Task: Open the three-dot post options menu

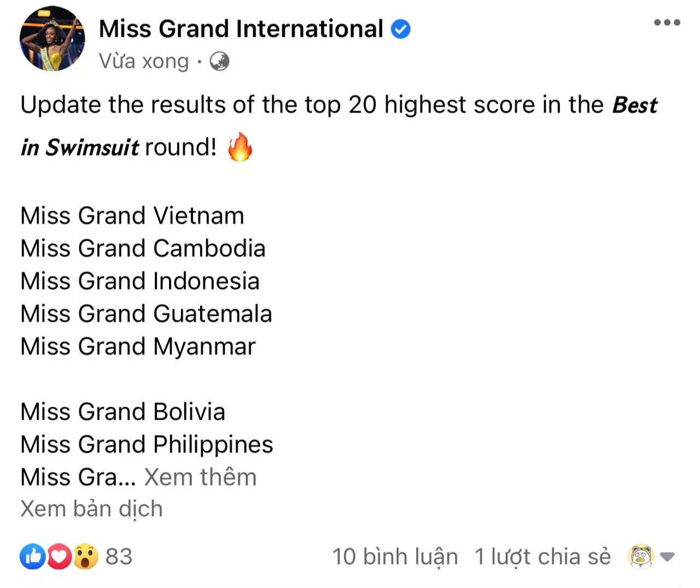Action: (667, 22)
